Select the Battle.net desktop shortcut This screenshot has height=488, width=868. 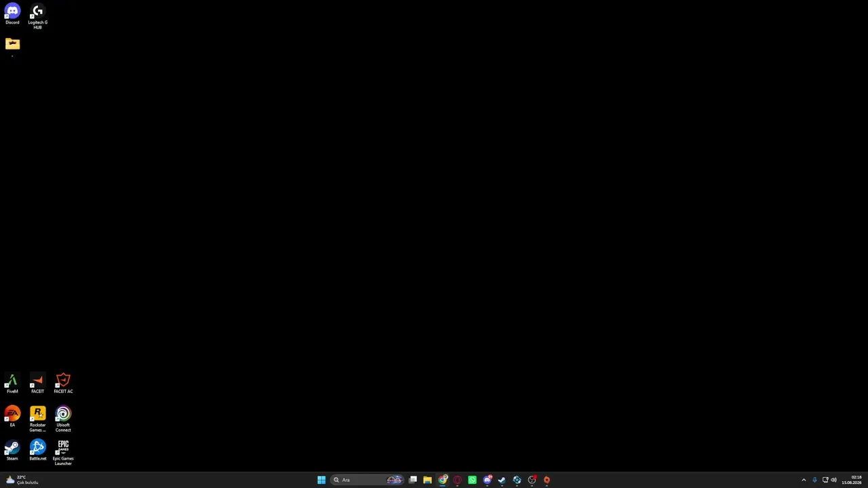37,451
